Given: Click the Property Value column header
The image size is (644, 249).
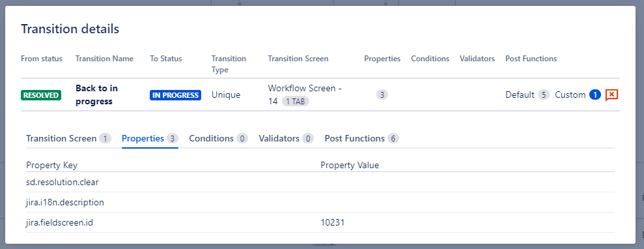Looking at the screenshot, I should tap(350, 165).
